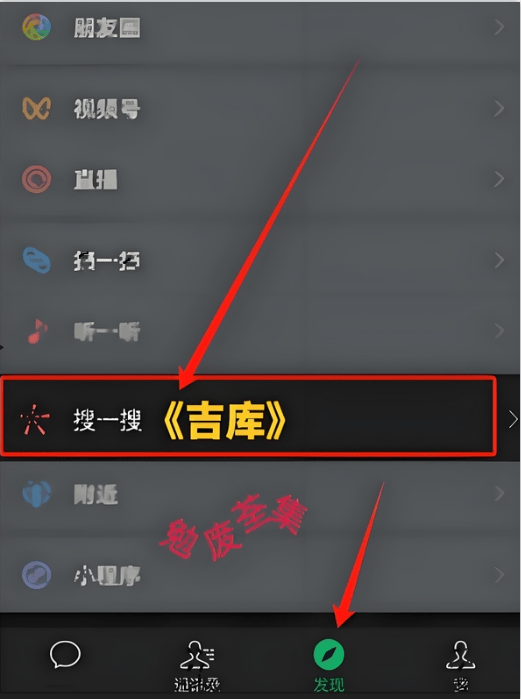This screenshot has height=699, width=521.
Task: Tap the Moments (朋友圈) colorful icon
Action: (37, 27)
